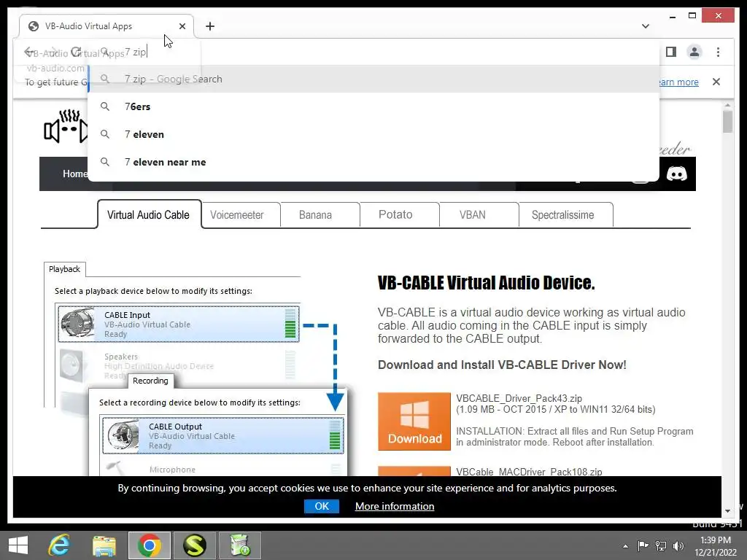The height and width of the screenshot is (560, 747).
Task: Launch Internet Explorer from the taskbar
Action: tap(59, 545)
